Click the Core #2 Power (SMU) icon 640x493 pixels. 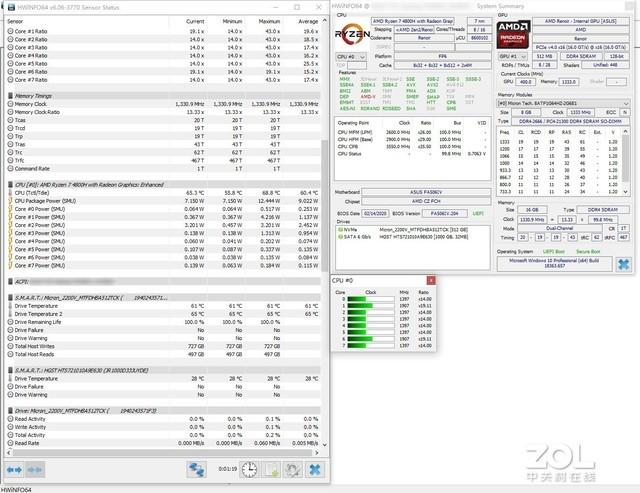[11, 225]
